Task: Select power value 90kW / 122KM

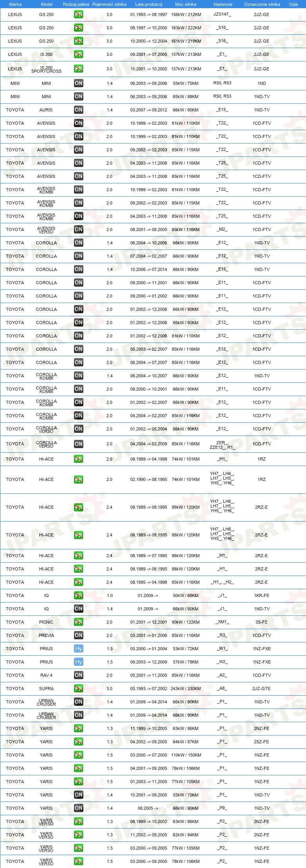Action: click(186, 622)
